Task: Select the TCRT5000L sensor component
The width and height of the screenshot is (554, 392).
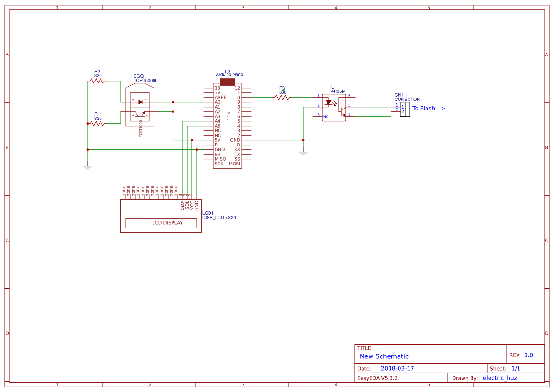Action: coord(140,107)
